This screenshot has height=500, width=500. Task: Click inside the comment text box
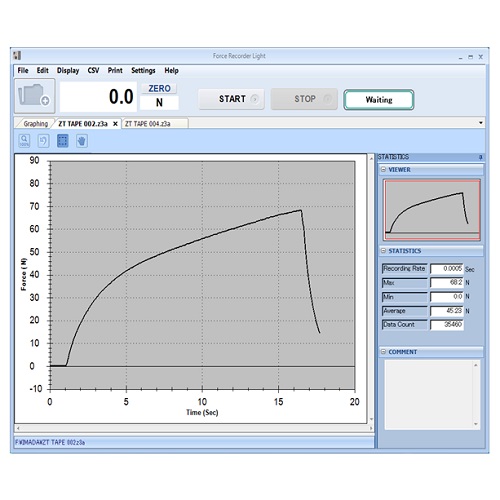pyautogui.click(x=429, y=394)
